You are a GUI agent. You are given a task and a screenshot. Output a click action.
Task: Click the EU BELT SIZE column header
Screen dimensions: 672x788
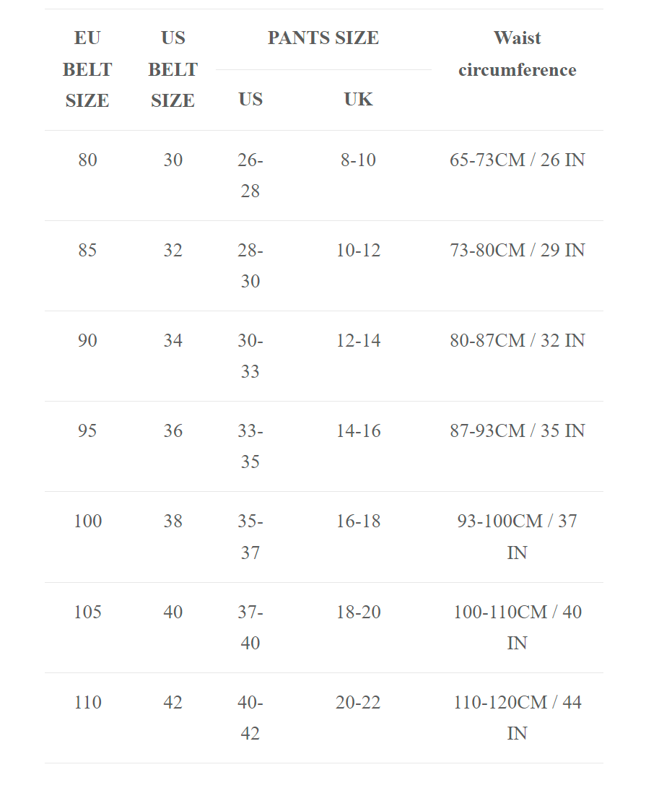coord(87,69)
